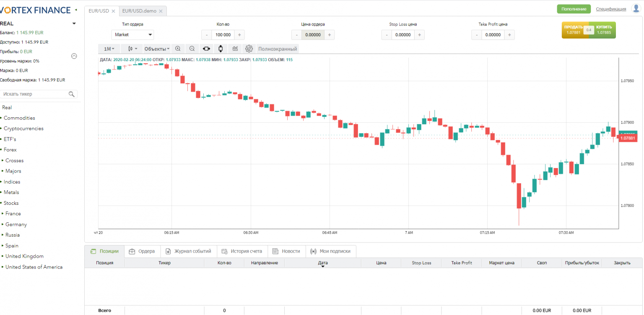Image resolution: width=644 pixels, height=315 pixels.
Task: Zoom in on the chart
Action: [x=178, y=49]
